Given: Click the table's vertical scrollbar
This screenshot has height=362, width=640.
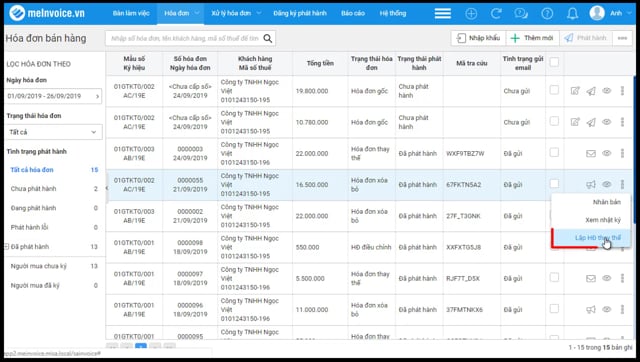Looking at the screenshot, I should [634, 149].
